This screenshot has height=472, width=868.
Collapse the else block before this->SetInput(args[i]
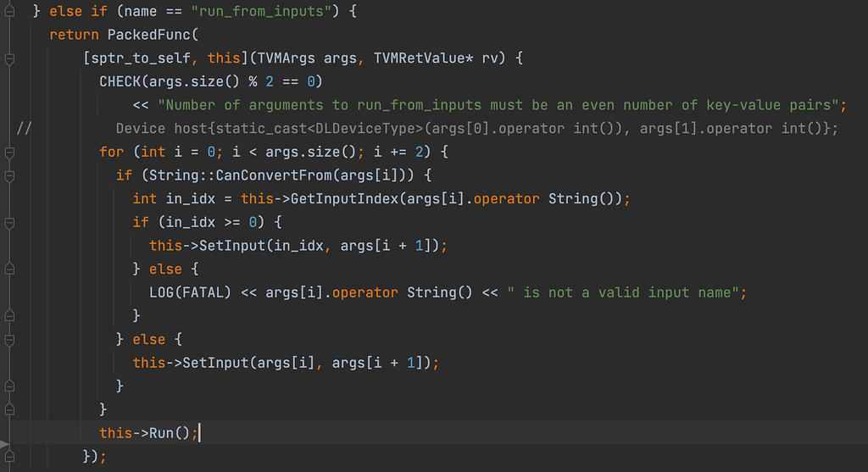pyautogui.click(x=9, y=340)
